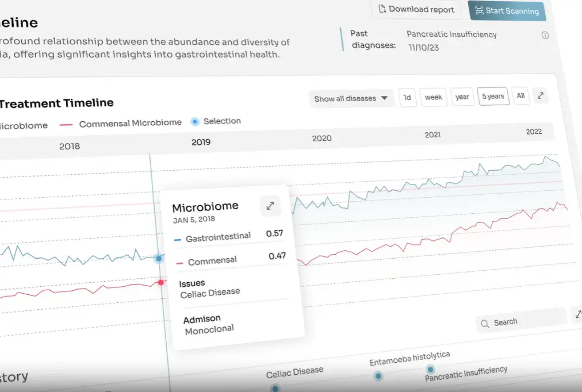Show the All time range
The image size is (582, 392).
pos(520,96)
